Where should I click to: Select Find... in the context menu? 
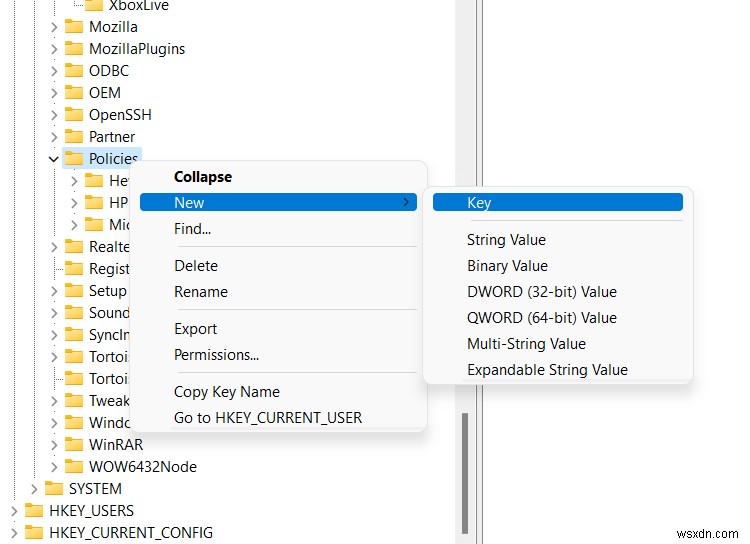click(x=278, y=229)
